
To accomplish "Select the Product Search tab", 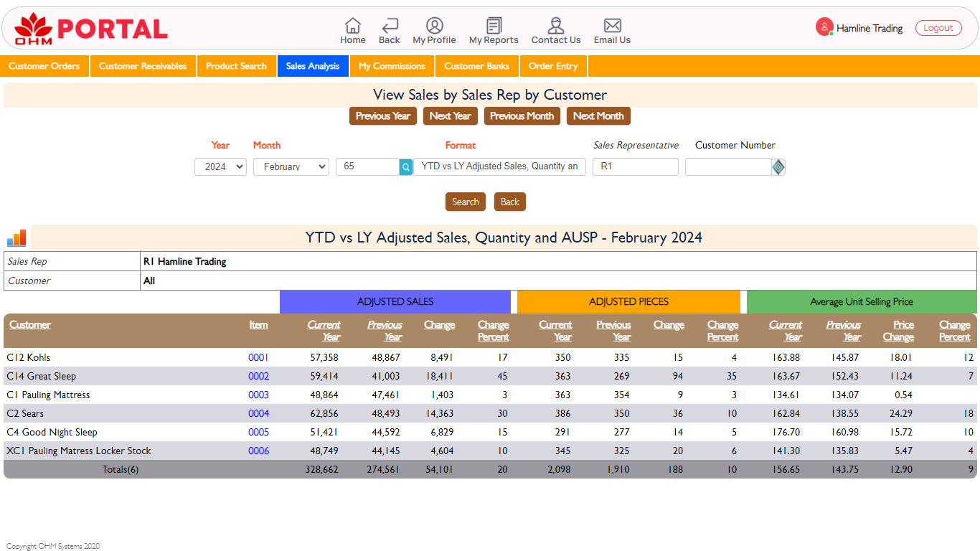I will click(236, 66).
